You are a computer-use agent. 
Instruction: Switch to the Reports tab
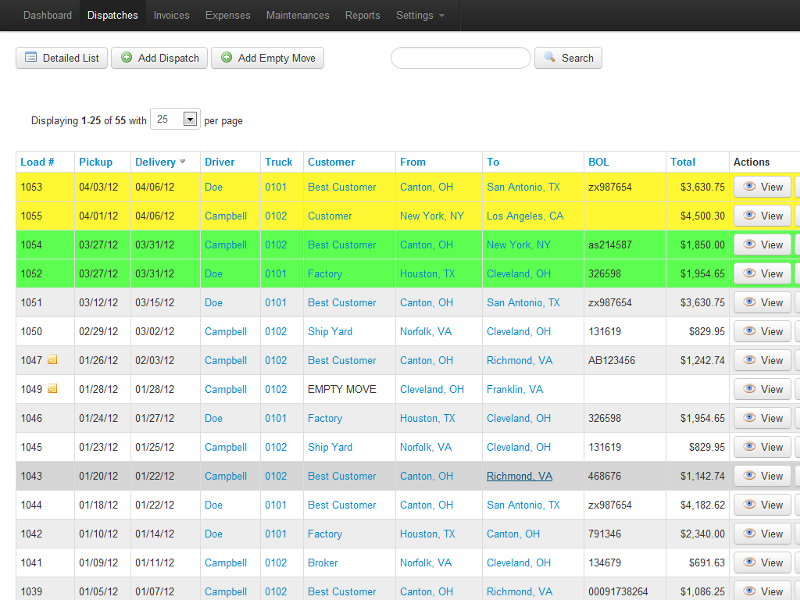point(362,15)
